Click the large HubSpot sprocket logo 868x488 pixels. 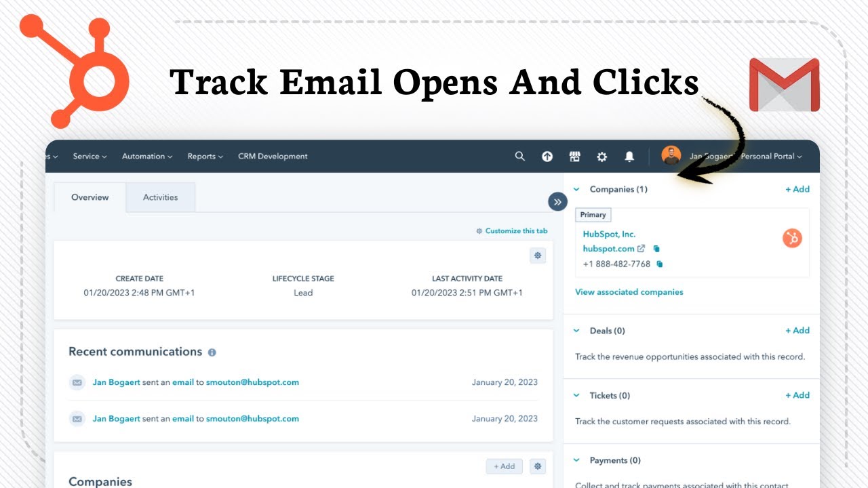click(x=75, y=71)
